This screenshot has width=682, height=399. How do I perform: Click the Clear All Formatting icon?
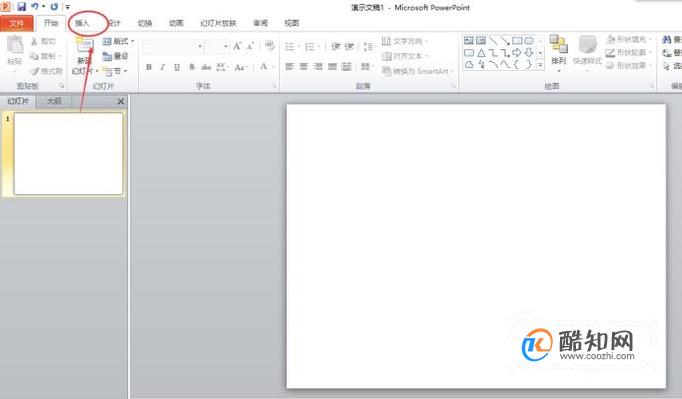pos(269,46)
